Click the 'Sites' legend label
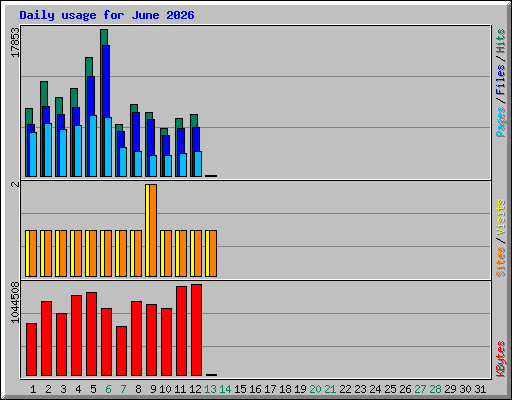Image resolution: width=512 pixels, height=400 pixels. 500,262
